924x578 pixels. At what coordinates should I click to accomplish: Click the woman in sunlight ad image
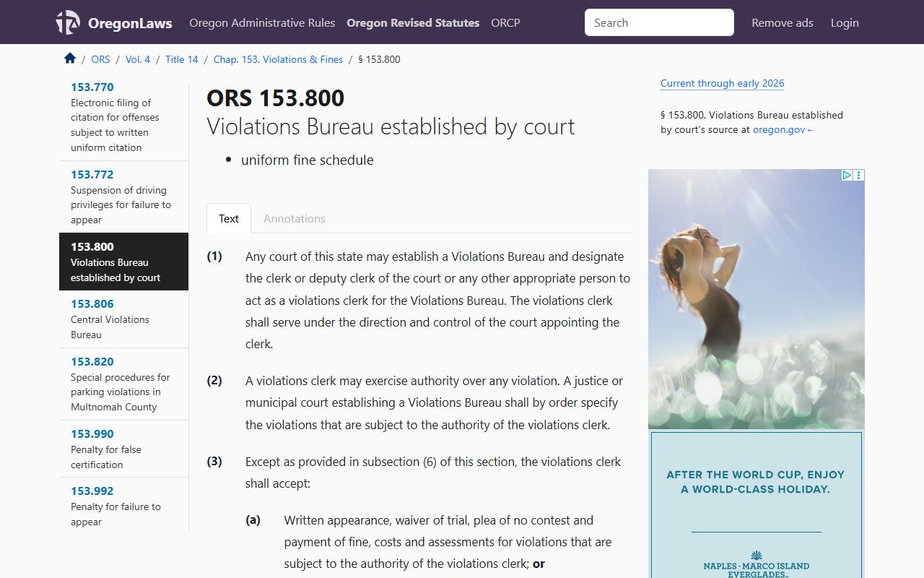(x=757, y=299)
